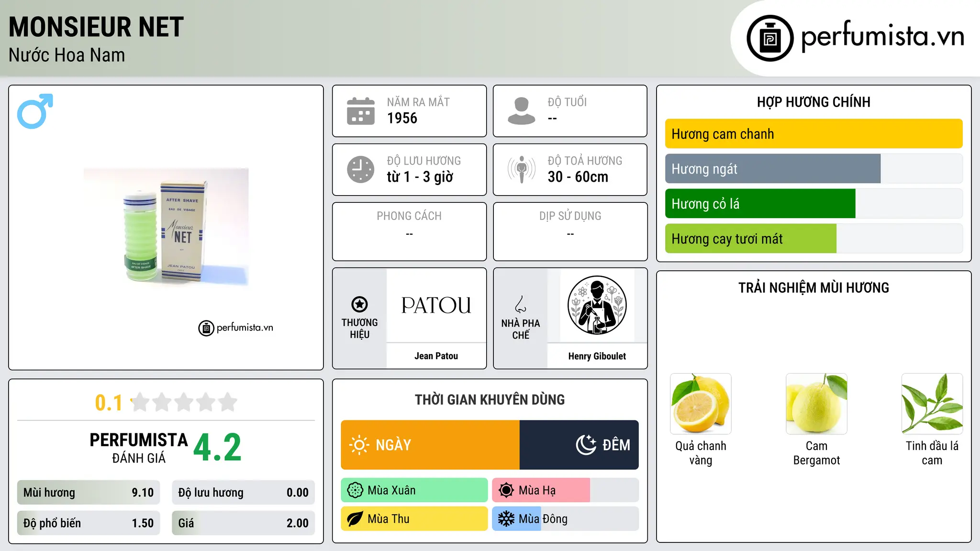The image size is (980, 551).
Task: Click the PATOU brand logo
Action: (x=436, y=305)
